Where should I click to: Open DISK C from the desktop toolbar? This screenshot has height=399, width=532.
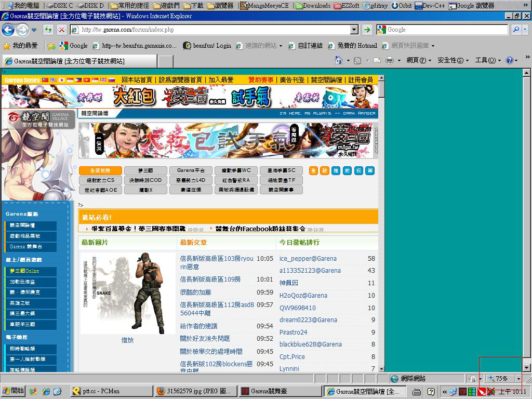pyautogui.click(x=59, y=5)
